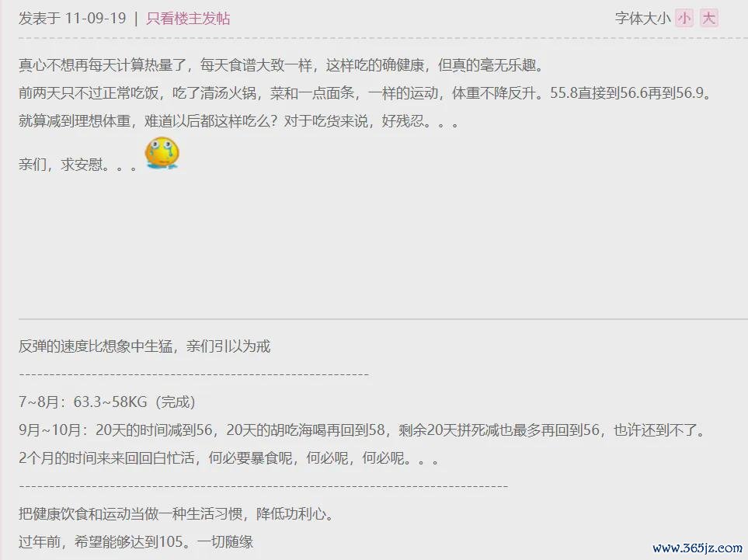The height and width of the screenshot is (560, 748).
Task: Set font size to 小
Action: click(684, 18)
